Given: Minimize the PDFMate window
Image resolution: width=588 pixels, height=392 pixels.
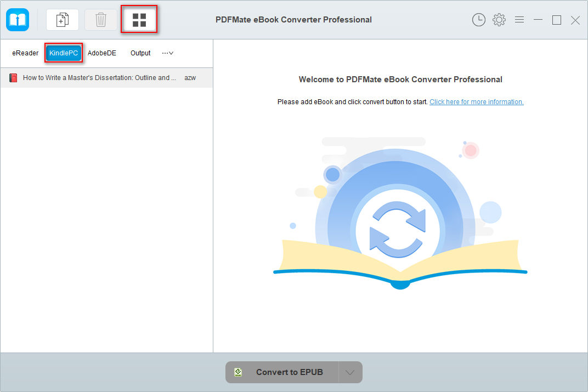Looking at the screenshot, I should (538, 20).
